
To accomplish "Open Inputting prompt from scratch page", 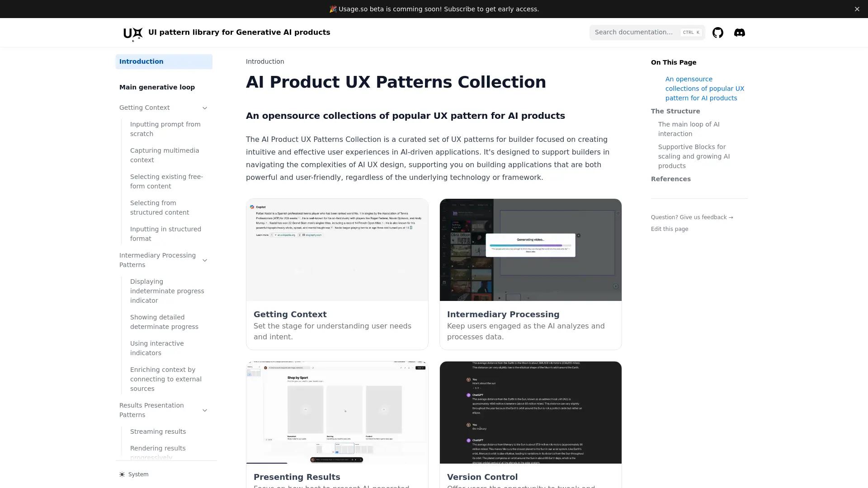I will click(165, 129).
